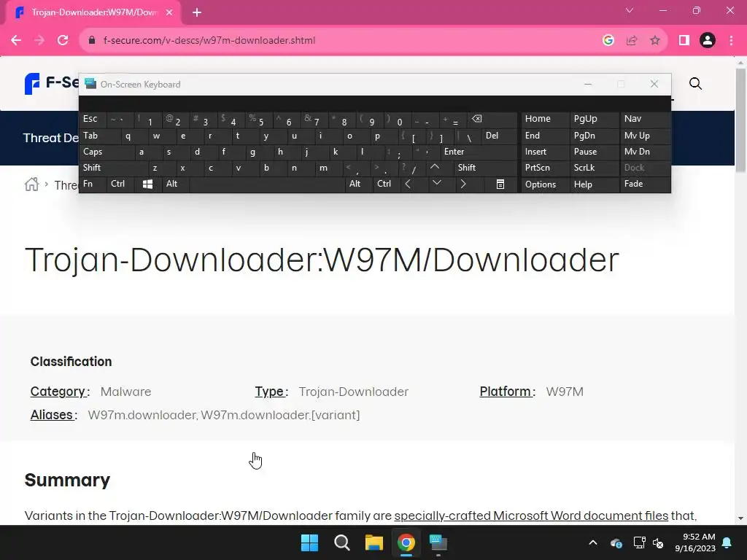Click the PrtScn key on the On-Screen Keyboard
Screen dimensions: 747x560
point(545,168)
